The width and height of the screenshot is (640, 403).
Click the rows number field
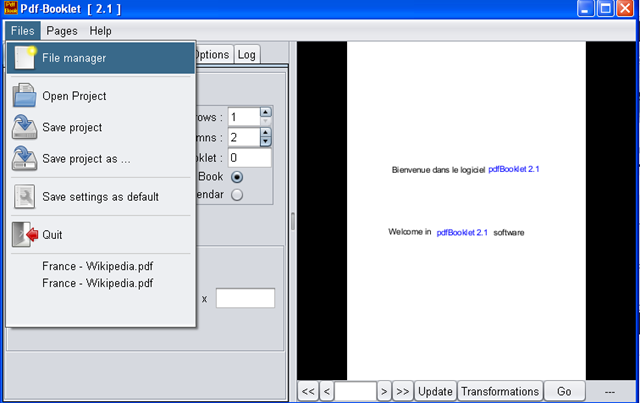pos(244,117)
